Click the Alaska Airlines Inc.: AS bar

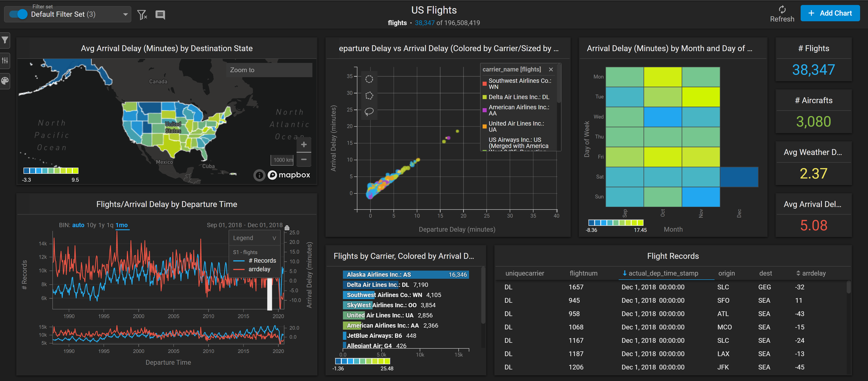(x=406, y=274)
